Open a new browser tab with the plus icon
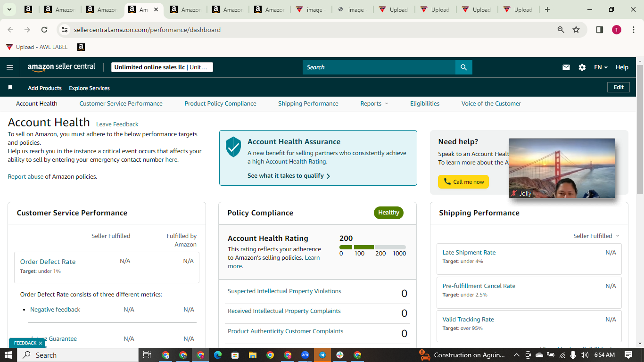 (547, 9)
